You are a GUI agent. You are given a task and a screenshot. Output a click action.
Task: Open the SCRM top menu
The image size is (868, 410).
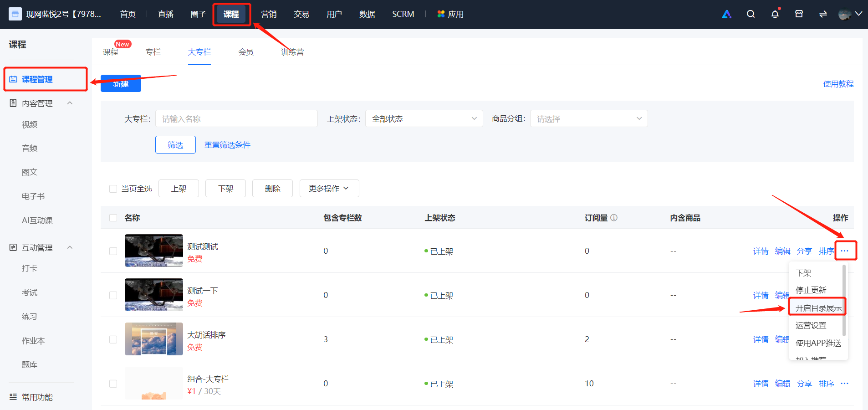[403, 14]
